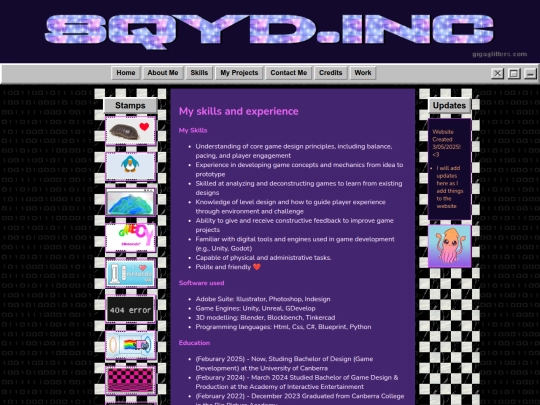Screen dimensions: 540x405
Task: Navigate to Contact Me
Action: (289, 73)
